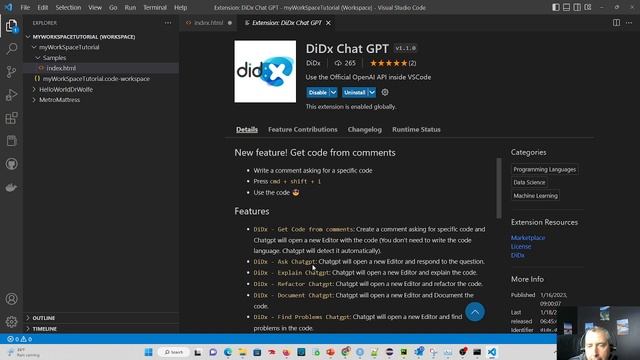Screen dimensions: 640x360
Task: Open the weather widget on the taskbar
Action: tap(24, 352)
